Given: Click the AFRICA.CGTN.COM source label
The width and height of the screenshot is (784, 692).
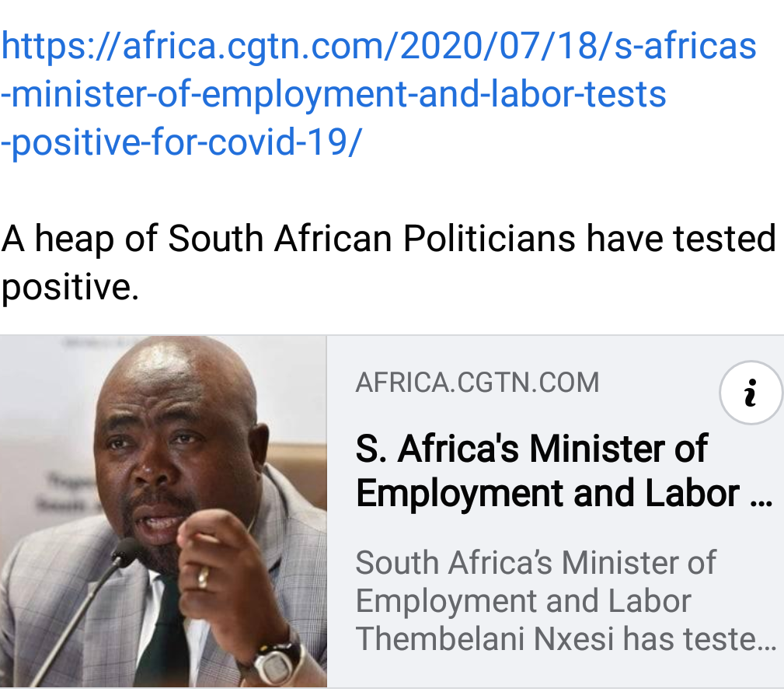Looking at the screenshot, I should coord(477,383).
